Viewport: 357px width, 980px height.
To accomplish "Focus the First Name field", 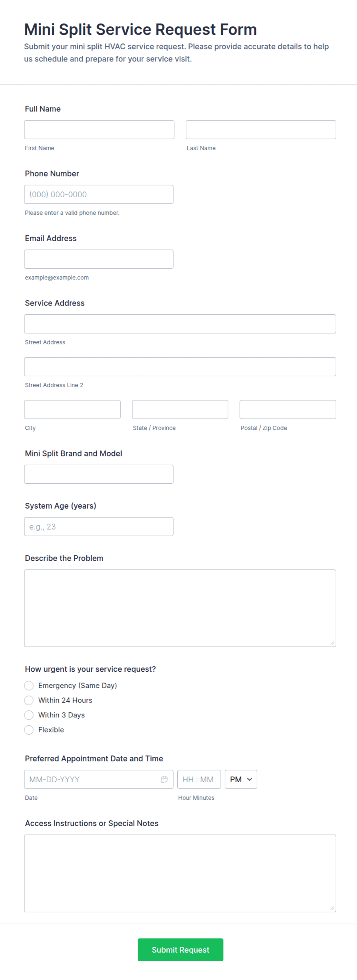I will pos(99,130).
